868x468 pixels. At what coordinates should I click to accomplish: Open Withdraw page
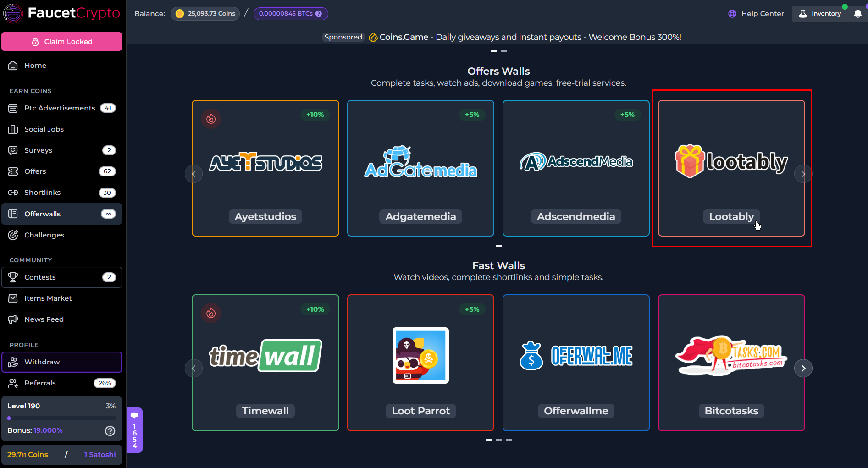[x=62, y=362]
